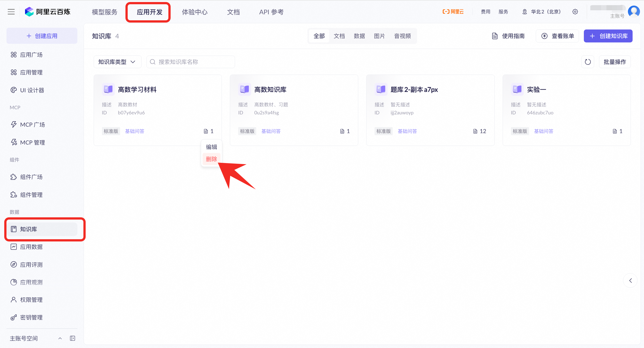The width and height of the screenshot is (644, 348).
Task: Click the hamburger menu icon
Action: click(11, 12)
